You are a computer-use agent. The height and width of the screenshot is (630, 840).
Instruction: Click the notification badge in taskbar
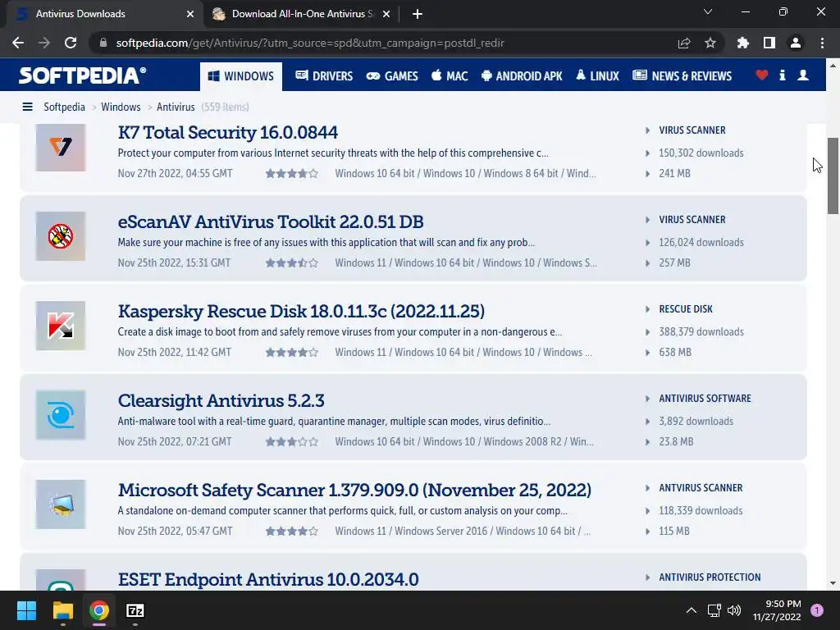817,610
